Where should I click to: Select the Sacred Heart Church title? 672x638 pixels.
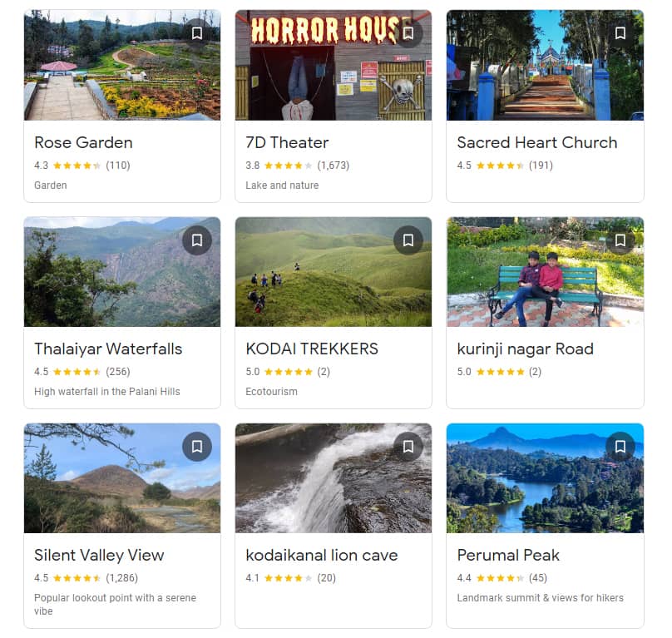click(537, 142)
